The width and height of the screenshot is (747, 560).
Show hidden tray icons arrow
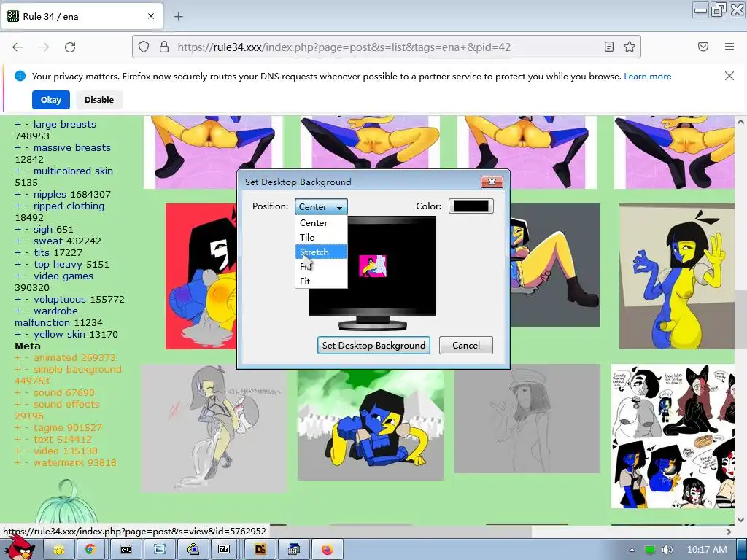pyautogui.click(x=632, y=550)
